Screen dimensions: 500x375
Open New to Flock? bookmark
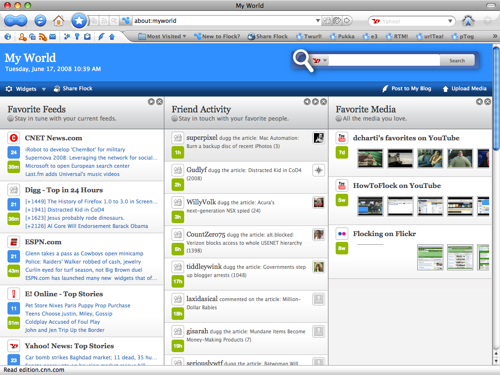point(217,36)
